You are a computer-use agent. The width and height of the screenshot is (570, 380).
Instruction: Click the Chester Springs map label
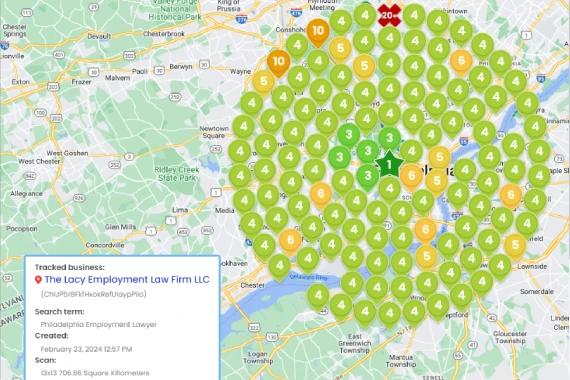point(15,31)
